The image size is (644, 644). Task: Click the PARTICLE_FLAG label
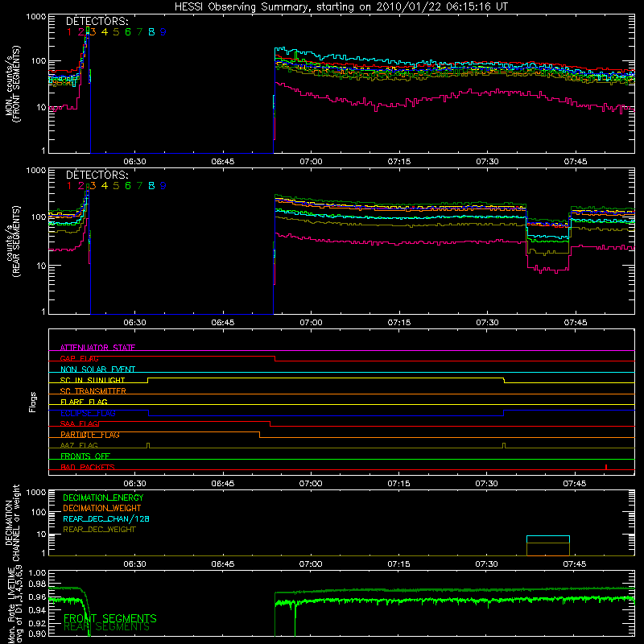click(90, 435)
